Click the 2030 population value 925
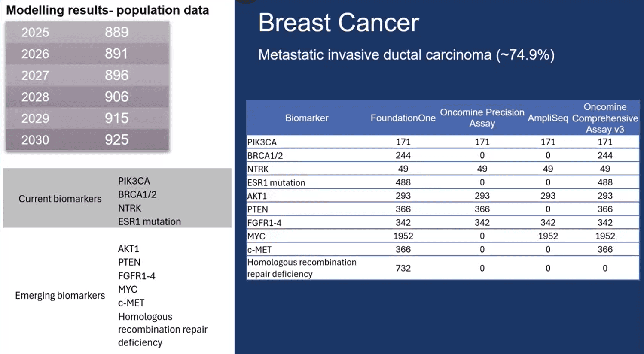Viewport: 644px width, 354px height. point(116,140)
